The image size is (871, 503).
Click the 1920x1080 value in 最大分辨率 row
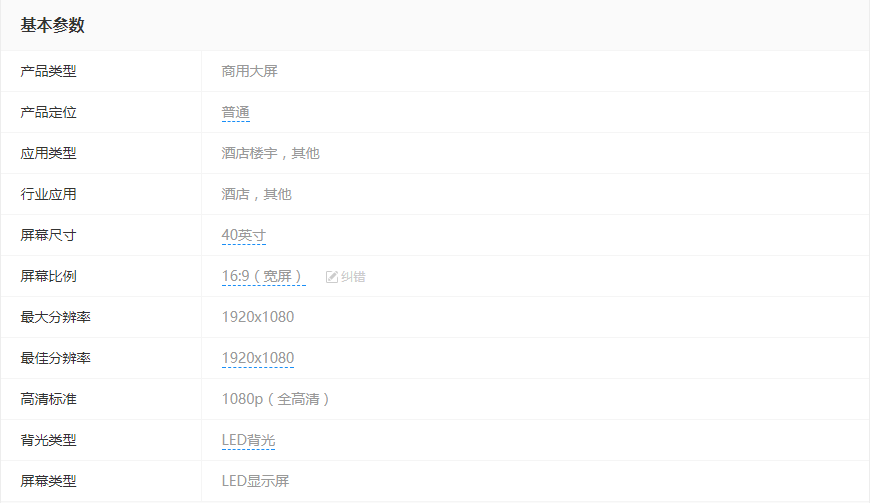tap(257, 318)
